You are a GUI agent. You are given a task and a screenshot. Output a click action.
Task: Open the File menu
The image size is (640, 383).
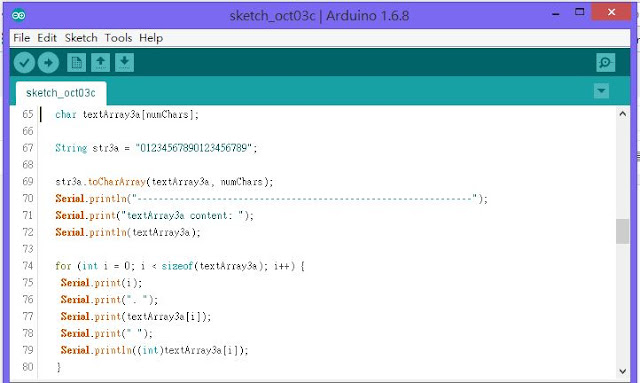click(x=22, y=38)
